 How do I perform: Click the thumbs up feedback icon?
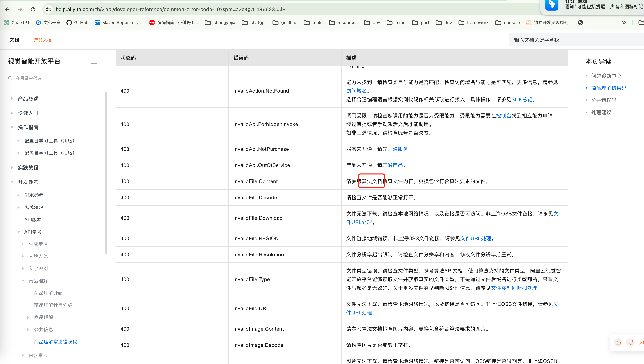tap(618, 342)
